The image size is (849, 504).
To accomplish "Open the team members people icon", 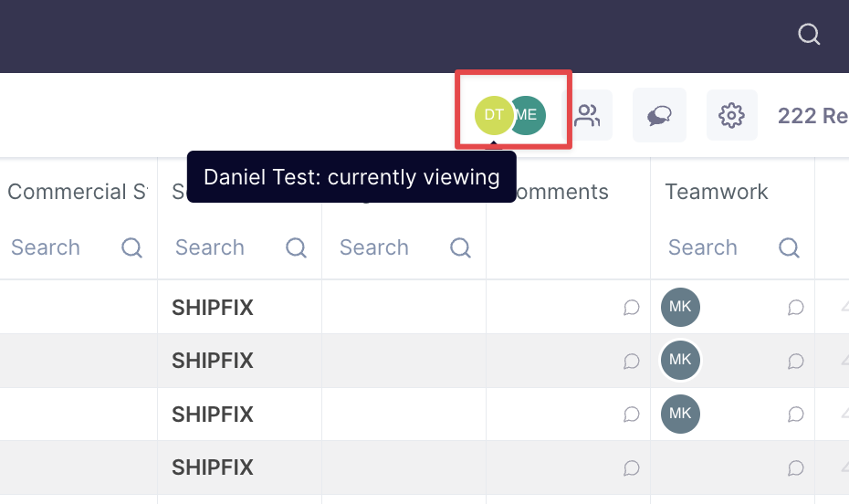I will [587, 116].
